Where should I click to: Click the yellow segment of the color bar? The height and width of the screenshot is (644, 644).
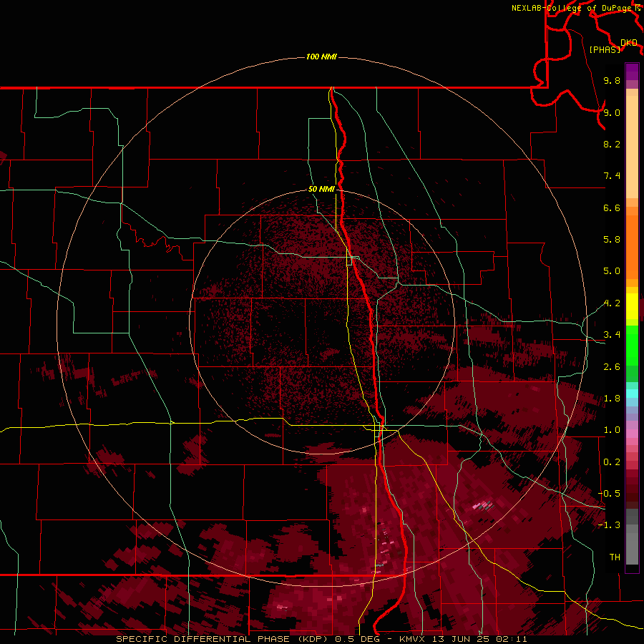click(x=632, y=306)
